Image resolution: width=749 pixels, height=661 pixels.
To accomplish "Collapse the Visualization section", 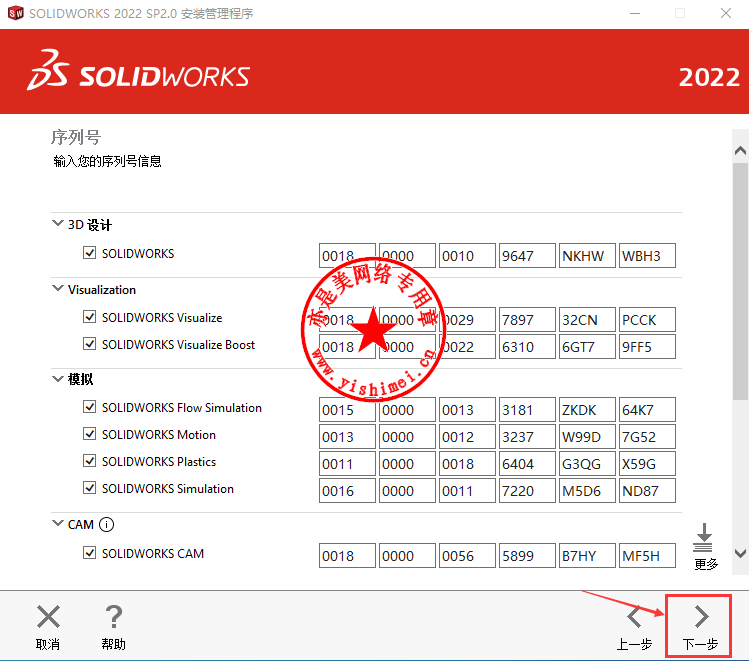I will click(x=57, y=288).
